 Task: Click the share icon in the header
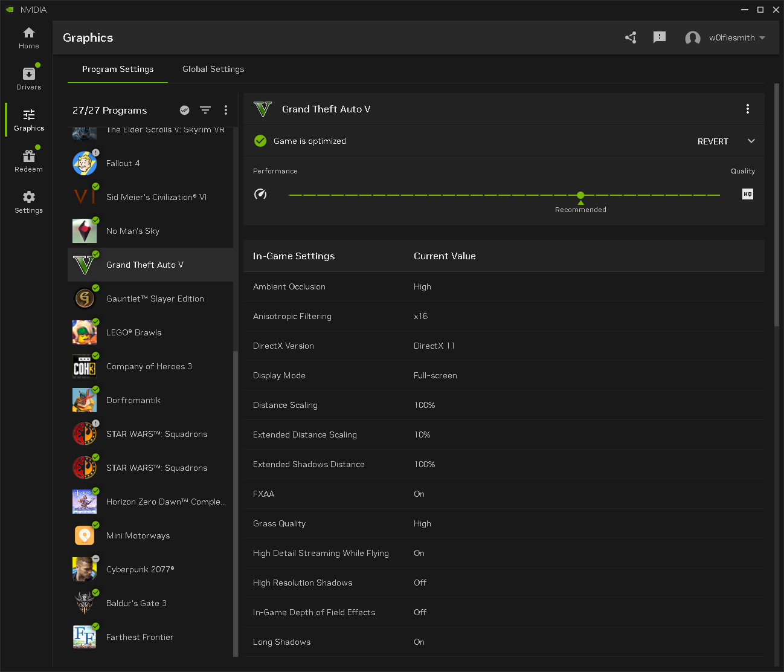[x=631, y=37]
